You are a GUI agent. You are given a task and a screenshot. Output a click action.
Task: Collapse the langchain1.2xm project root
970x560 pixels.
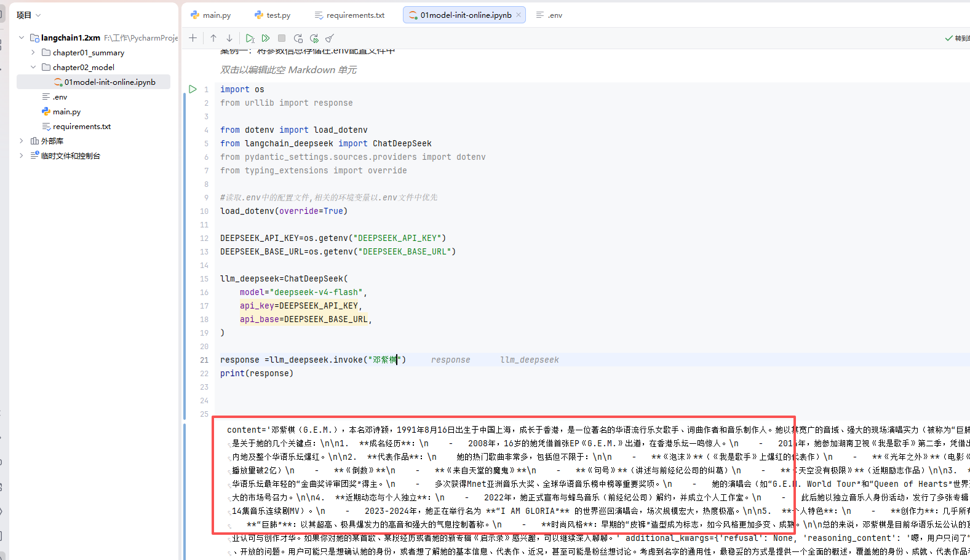[22, 37]
